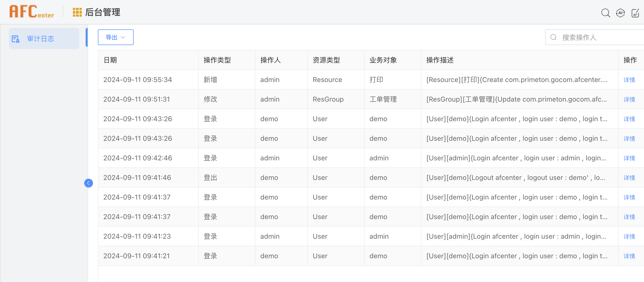Collapse sidebar with blue arrow button

[89, 183]
